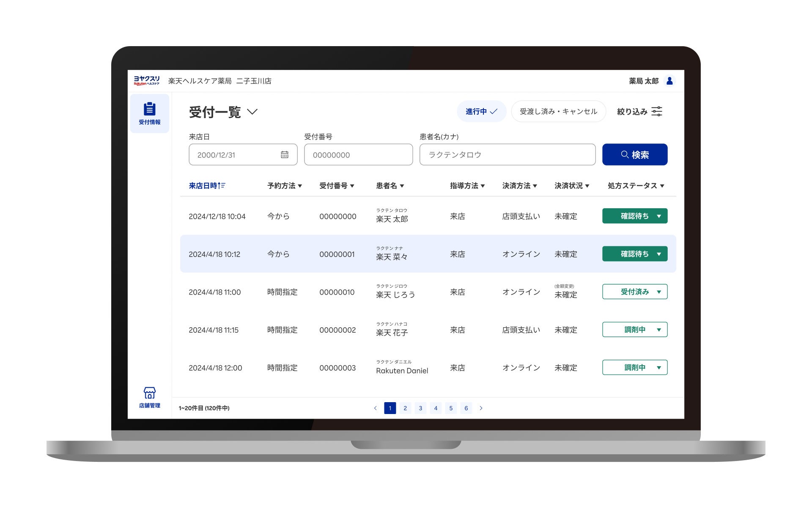Viewport: 812px width, 508px height.
Task: Open calendar picker in 来店日 field
Action: click(285, 155)
